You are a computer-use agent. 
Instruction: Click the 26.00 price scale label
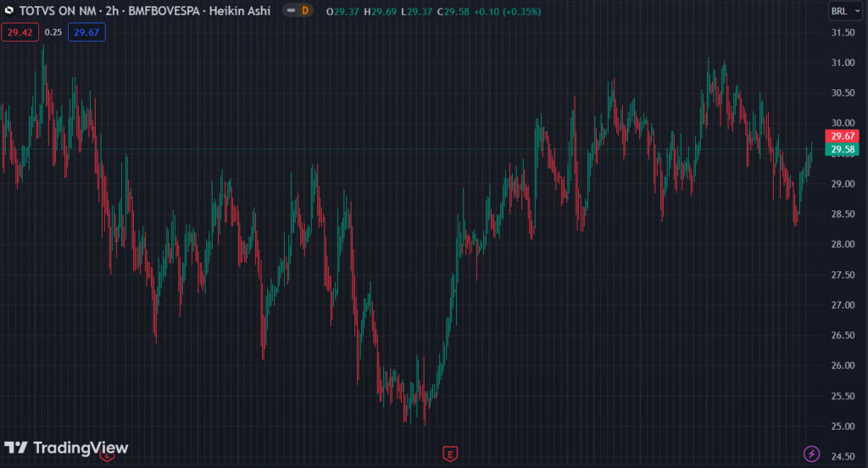(x=843, y=365)
